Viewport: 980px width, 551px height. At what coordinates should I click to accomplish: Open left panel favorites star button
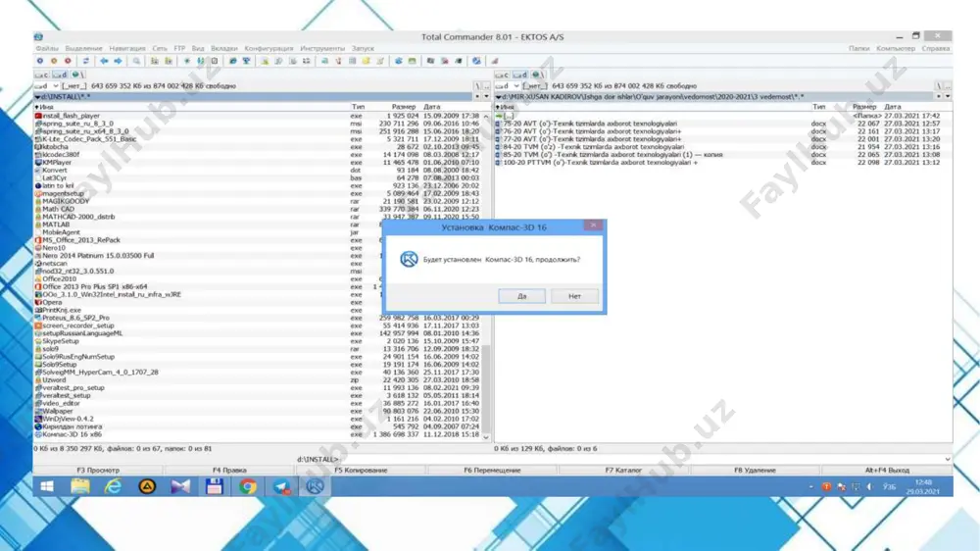click(477, 97)
